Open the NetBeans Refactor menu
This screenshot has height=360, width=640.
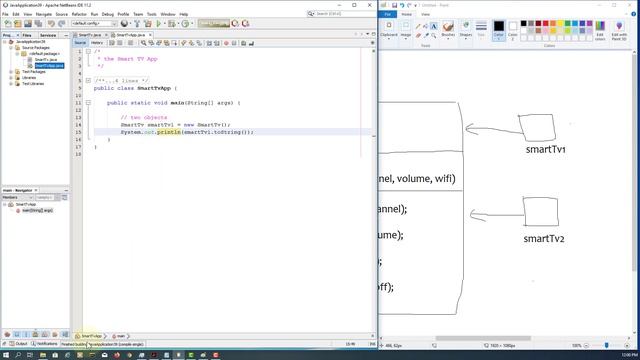tap(79, 14)
